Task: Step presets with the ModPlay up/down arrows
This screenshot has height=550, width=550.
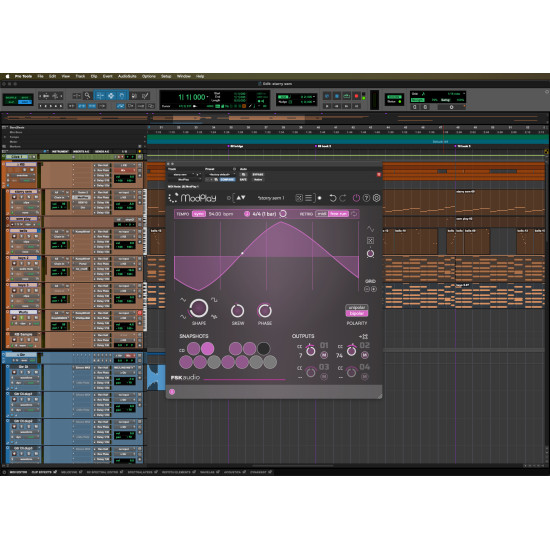Action: (241, 198)
